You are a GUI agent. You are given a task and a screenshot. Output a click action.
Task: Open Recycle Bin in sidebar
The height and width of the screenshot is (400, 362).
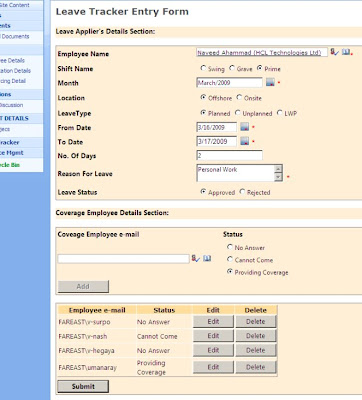tap(10, 165)
